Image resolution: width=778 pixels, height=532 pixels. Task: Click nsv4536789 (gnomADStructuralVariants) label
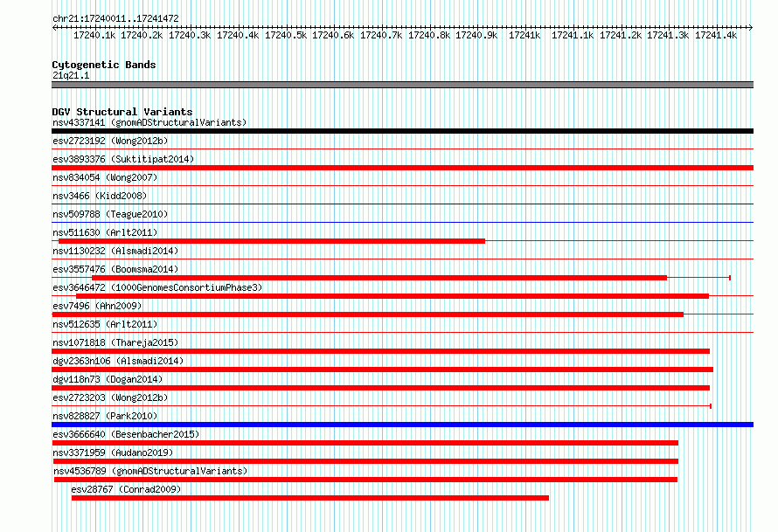[150, 471]
